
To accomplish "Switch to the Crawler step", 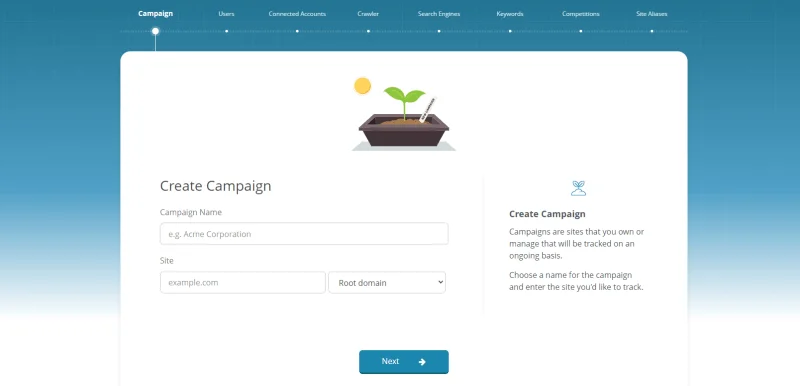I will [368, 14].
